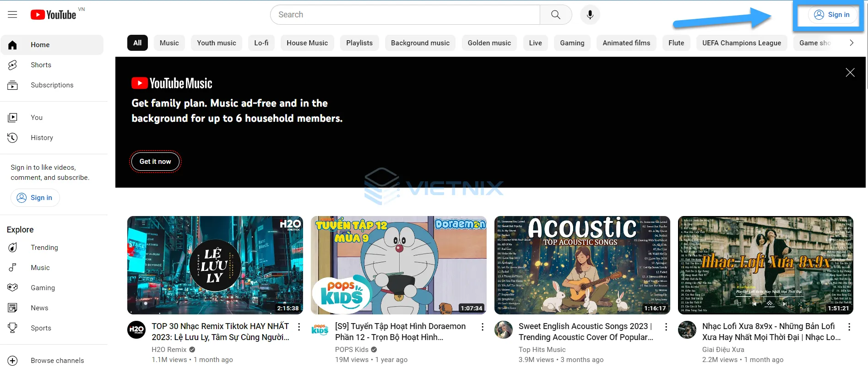Image resolution: width=868 pixels, height=373 pixels.
Task: Select the Playlists filter chip
Action: pos(359,43)
